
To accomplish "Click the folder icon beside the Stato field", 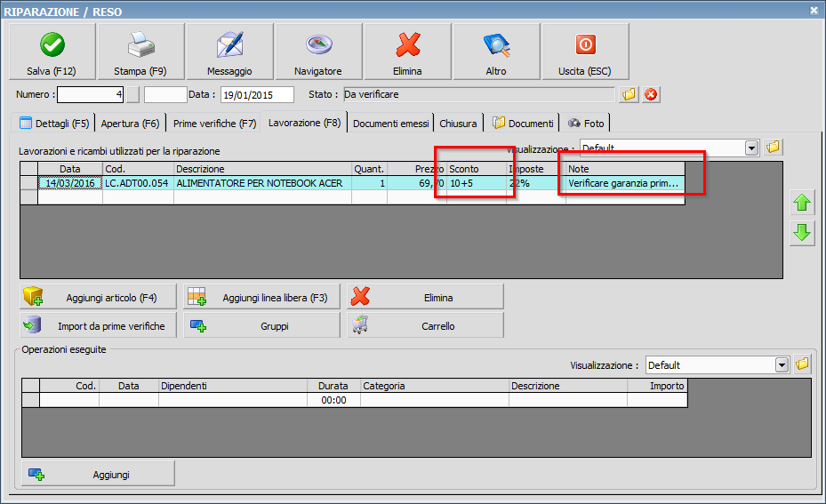I will pos(629,95).
